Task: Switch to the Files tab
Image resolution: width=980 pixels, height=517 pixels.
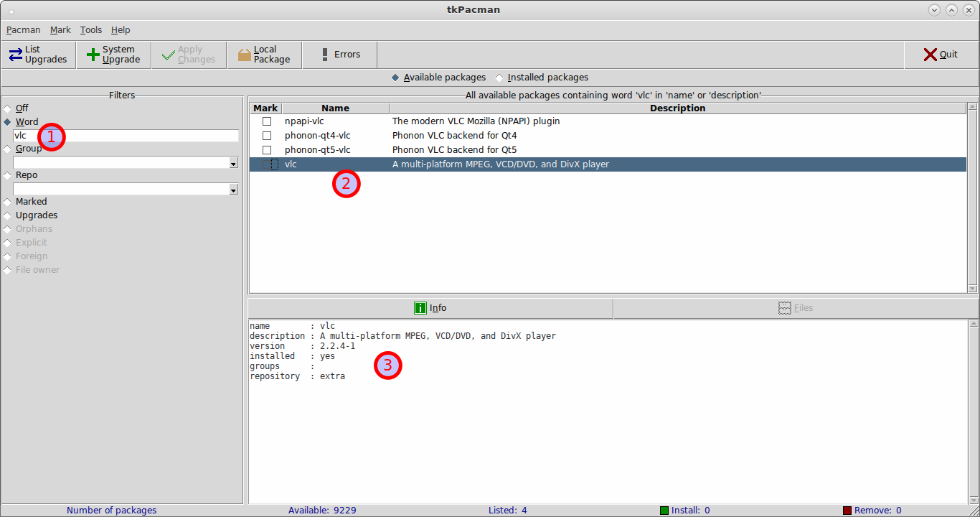Action: point(796,308)
